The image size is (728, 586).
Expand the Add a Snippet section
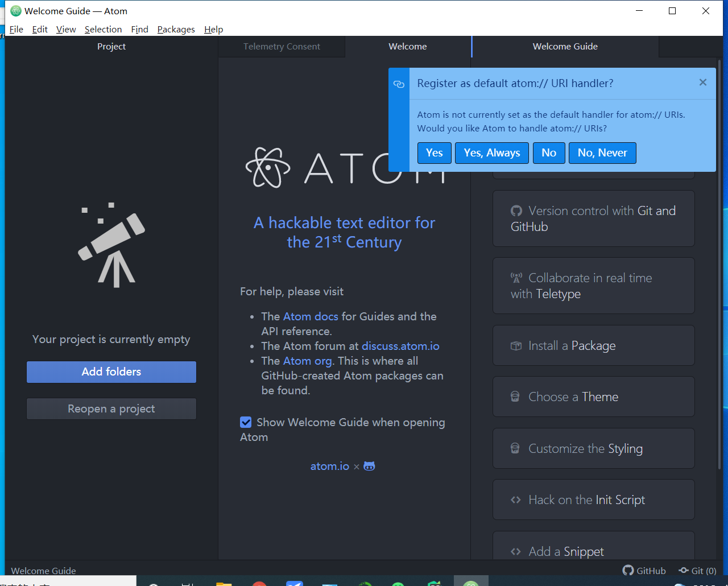pyautogui.click(x=594, y=546)
